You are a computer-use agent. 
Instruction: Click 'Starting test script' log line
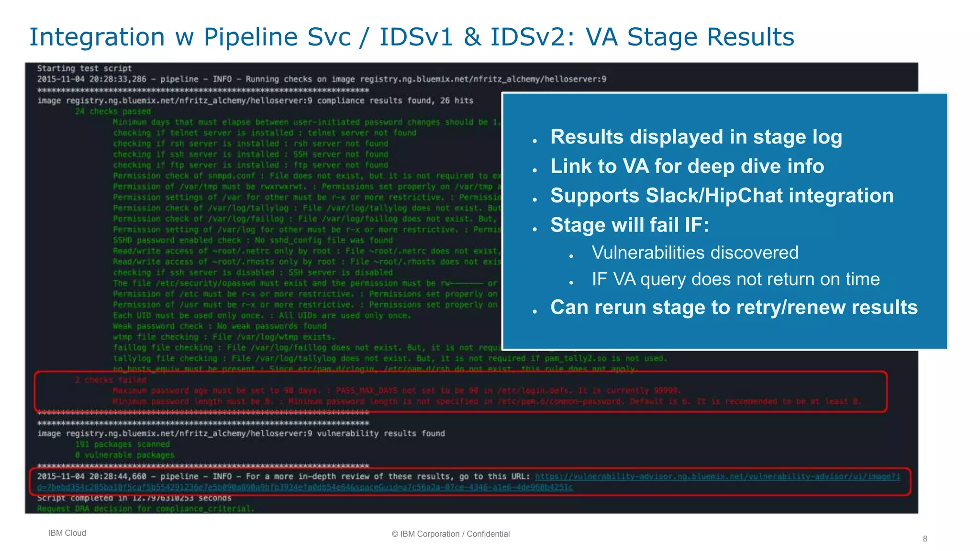[x=84, y=68]
